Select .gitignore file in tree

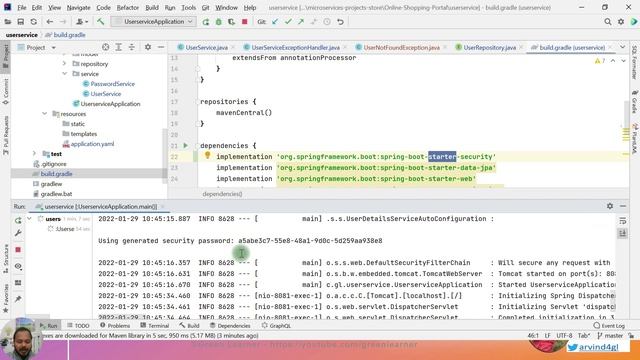(x=53, y=164)
